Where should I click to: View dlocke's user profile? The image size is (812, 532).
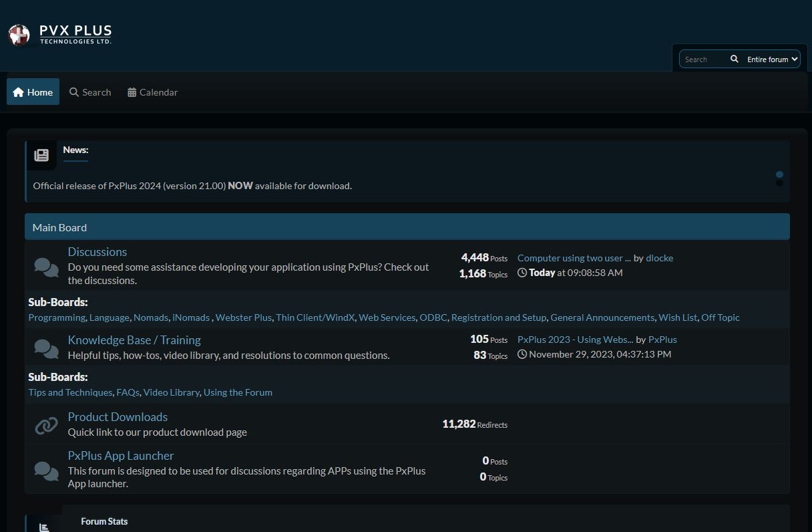(659, 258)
